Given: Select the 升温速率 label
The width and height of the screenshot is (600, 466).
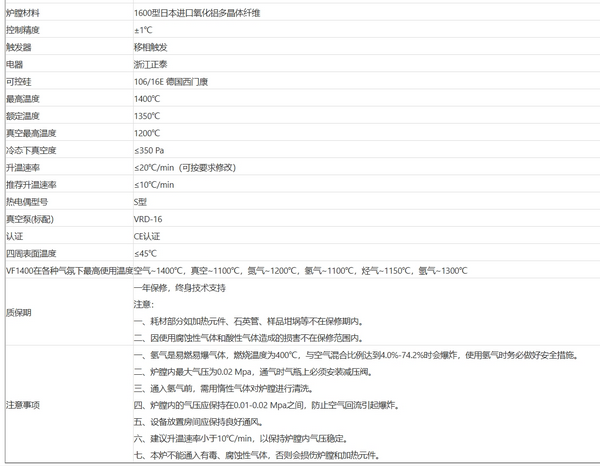Looking at the screenshot, I should pyautogui.click(x=23, y=168).
